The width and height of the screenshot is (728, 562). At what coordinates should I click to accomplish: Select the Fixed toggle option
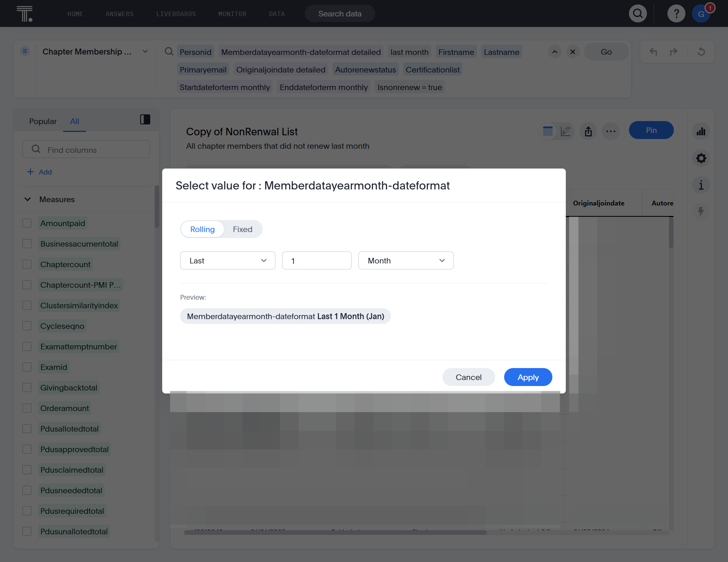[243, 229]
